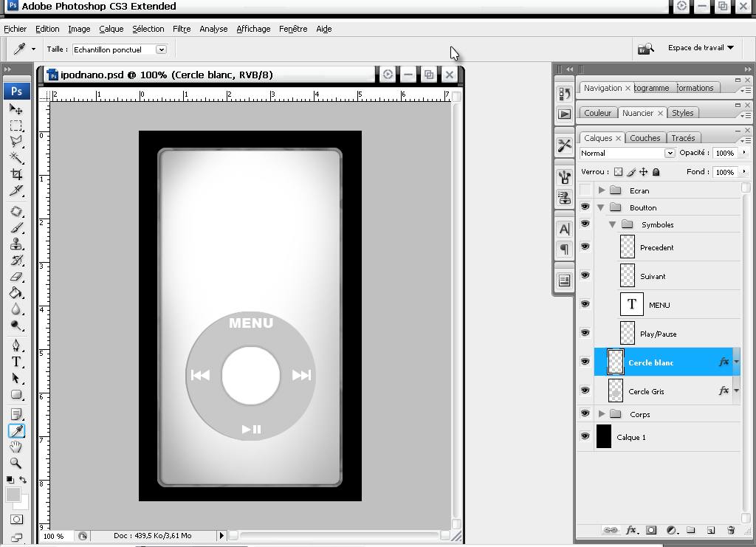Hide the Suivant layer
Screen dimensions: 756x547
pyautogui.click(x=585, y=275)
